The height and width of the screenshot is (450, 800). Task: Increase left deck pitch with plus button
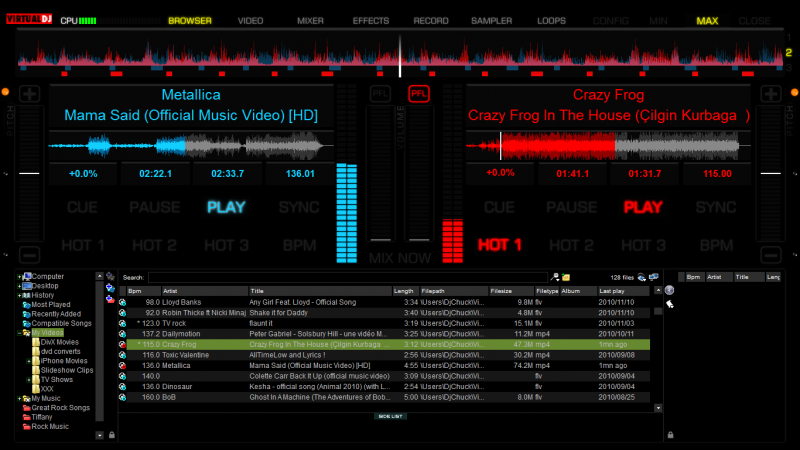pos(29,94)
